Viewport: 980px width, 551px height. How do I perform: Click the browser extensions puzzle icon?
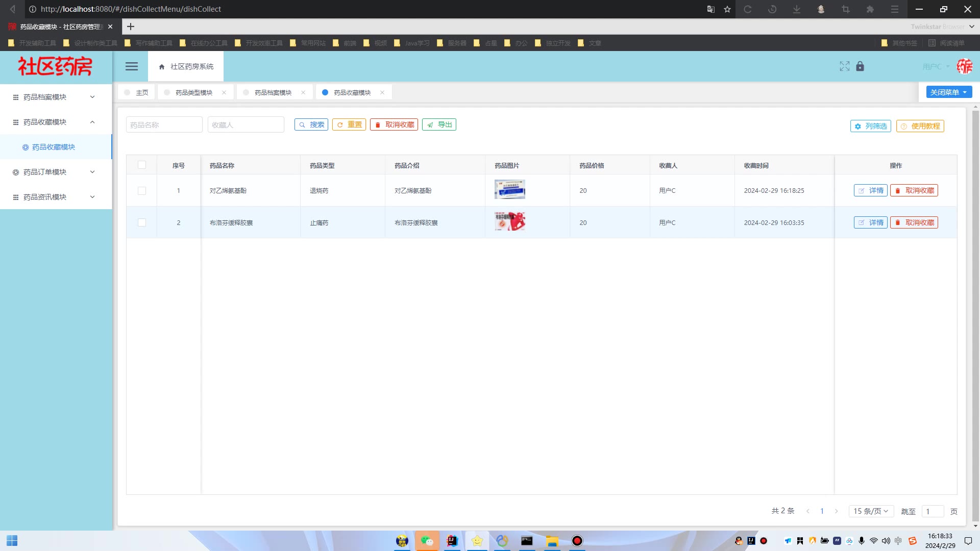coord(870,9)
